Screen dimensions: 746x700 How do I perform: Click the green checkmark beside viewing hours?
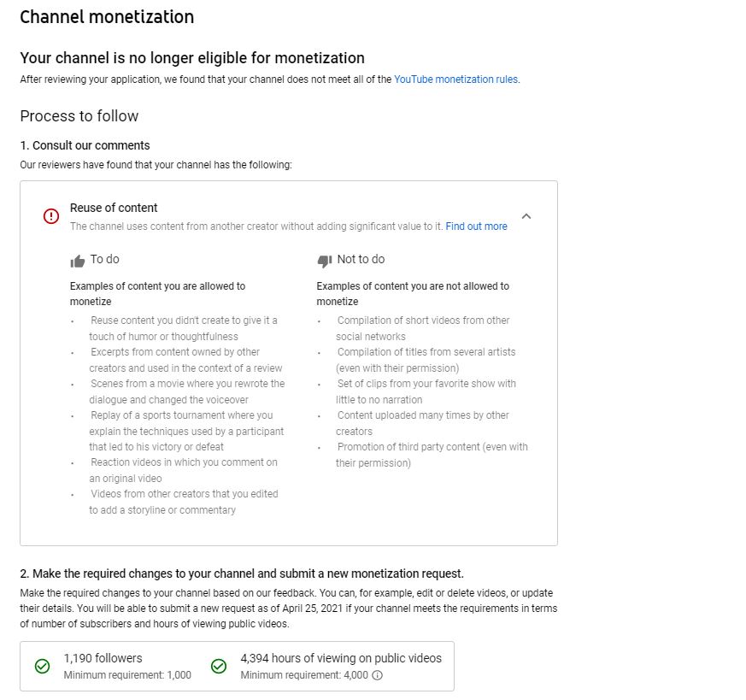pyautogui.click(x=219, y=666)
